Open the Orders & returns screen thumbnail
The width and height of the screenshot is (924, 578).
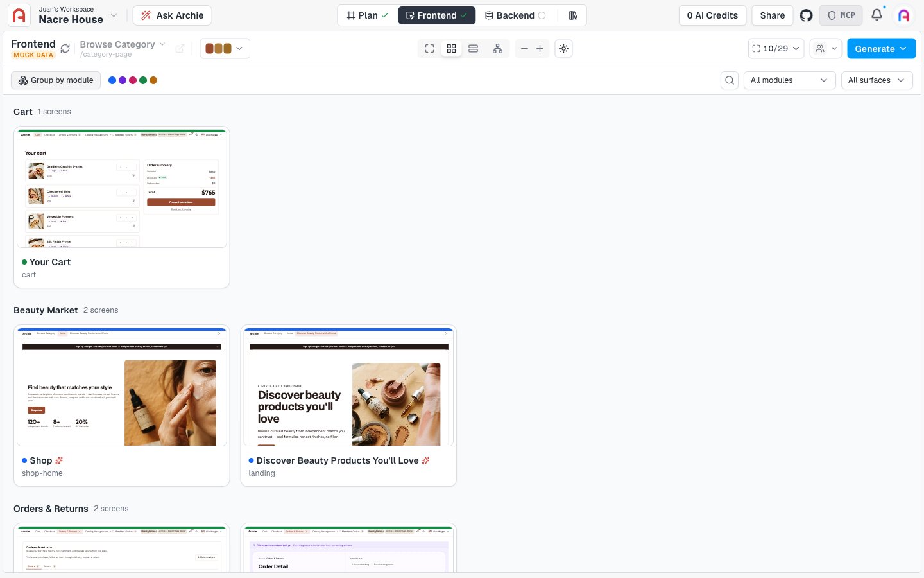(122, 549)
